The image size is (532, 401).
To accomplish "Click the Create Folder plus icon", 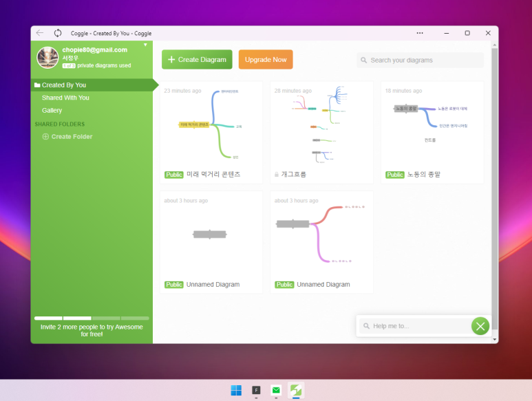I will tap(45, 137).
